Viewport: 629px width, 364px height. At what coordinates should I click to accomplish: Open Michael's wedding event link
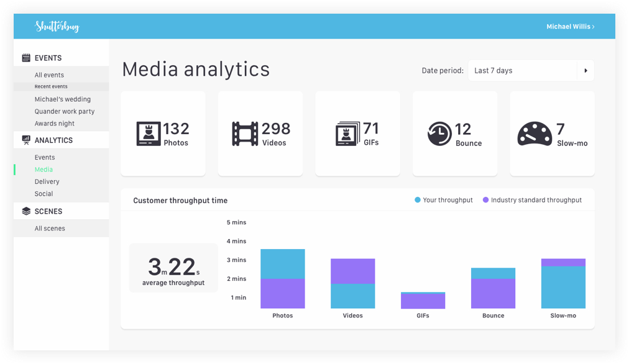point(63,99)
